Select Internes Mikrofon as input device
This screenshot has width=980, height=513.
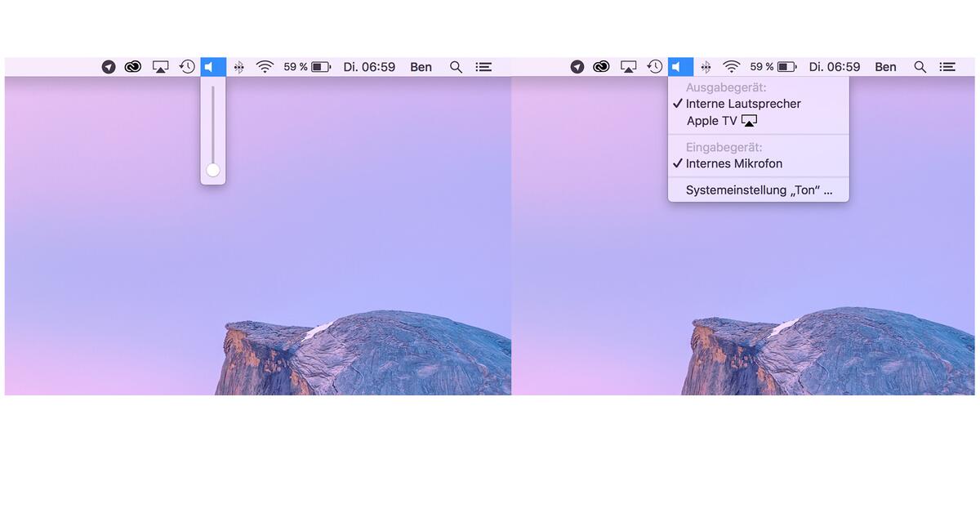pyautogui.click(x=734, y=163)
